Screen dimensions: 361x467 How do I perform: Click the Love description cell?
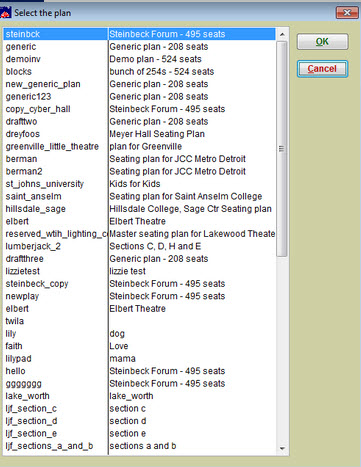pyautogui.click(x=119, y=346)
